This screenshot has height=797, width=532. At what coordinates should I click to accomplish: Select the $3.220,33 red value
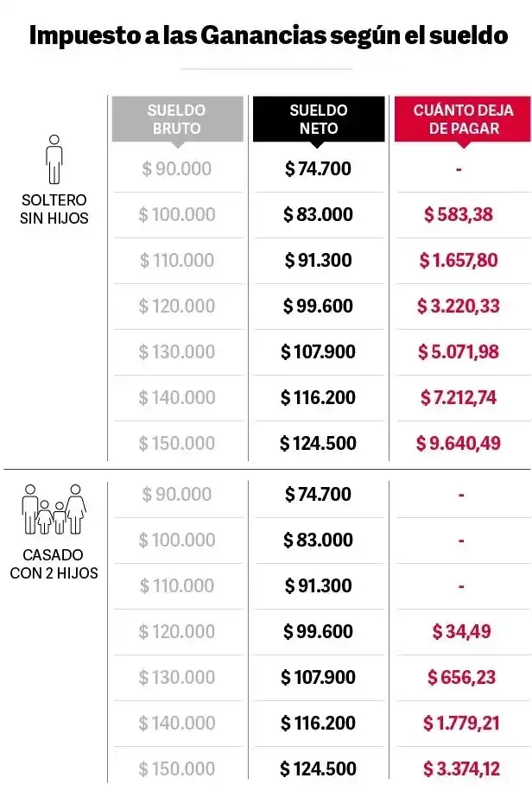pos(458,306)
